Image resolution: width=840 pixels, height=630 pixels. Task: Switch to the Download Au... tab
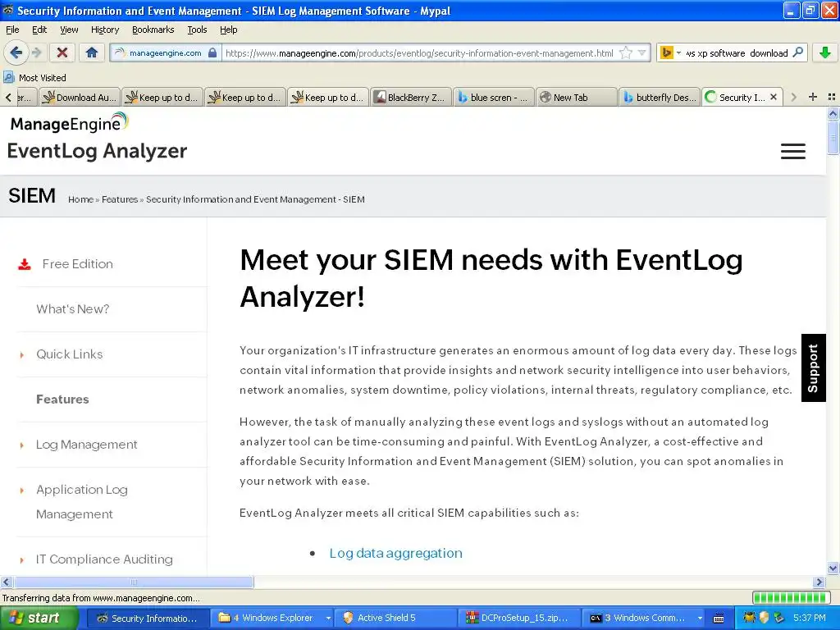tap(80, 97)
